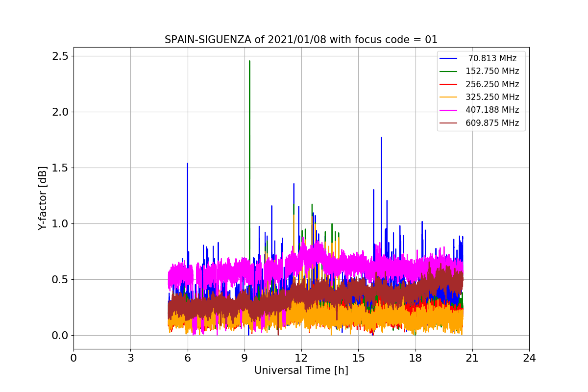Viewport: 588px width, 392px height.
Task: Select the 407.188 MHz legend label
Action: (492, 110)
